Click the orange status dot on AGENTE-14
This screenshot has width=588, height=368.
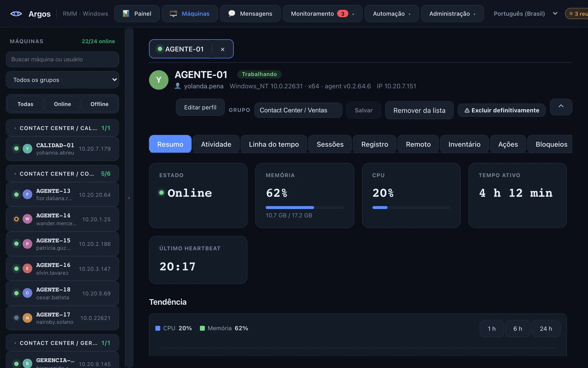pos(16,219)
